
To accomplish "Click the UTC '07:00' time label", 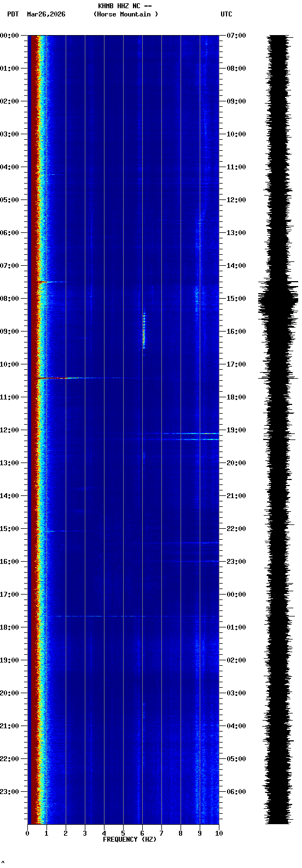I will (236, 36).
